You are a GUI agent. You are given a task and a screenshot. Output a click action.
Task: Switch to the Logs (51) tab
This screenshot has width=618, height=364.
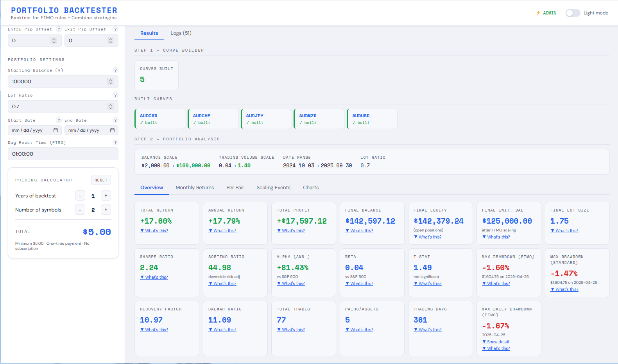pos(181,33)
